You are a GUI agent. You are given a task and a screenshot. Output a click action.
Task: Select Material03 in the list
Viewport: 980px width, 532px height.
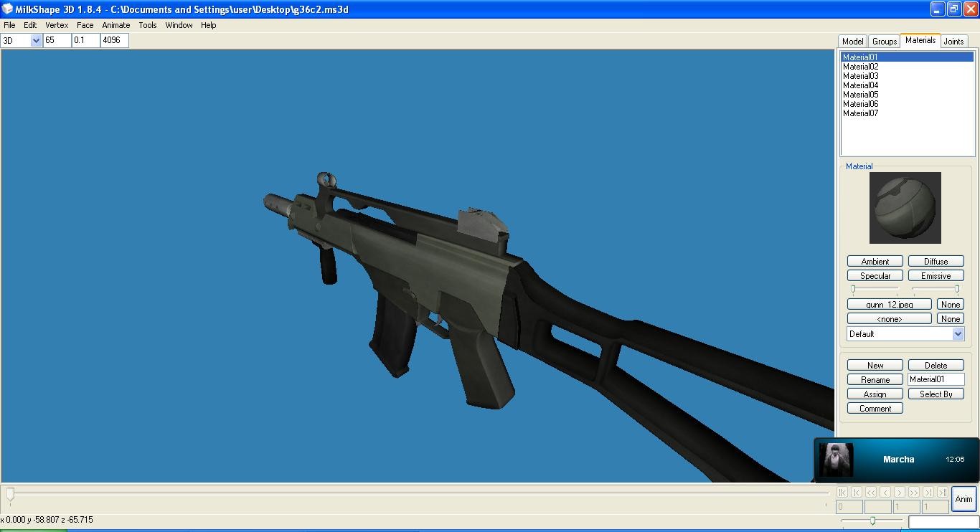(x=908, y=76)
